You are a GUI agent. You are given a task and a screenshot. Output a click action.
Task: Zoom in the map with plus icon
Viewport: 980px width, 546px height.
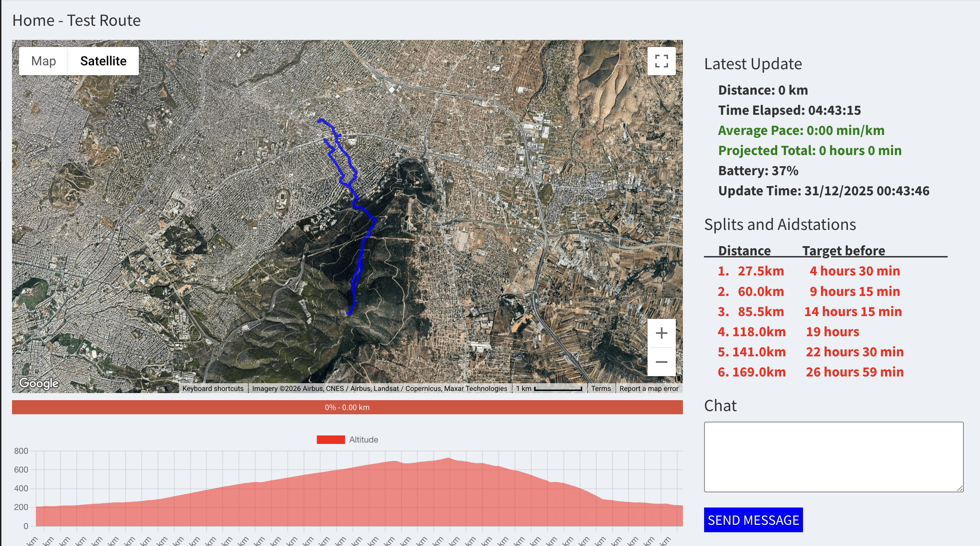point(661,333)
